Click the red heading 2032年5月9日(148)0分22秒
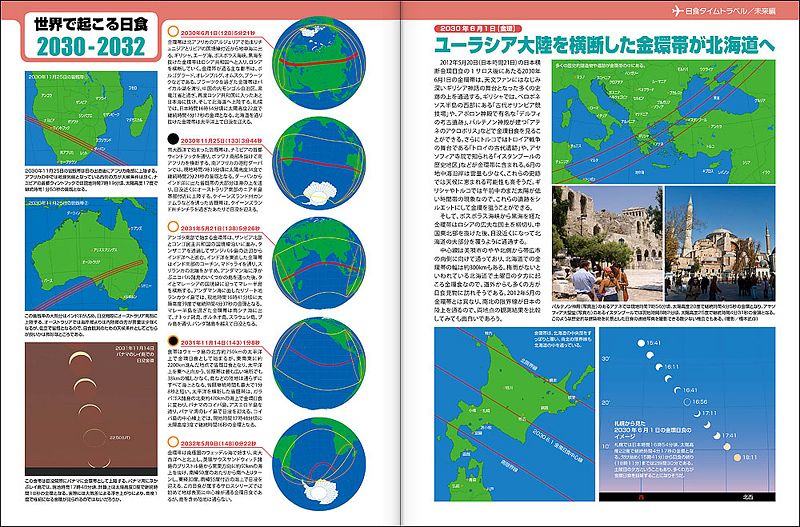The image size is (800, 527). tap(219, 443)
